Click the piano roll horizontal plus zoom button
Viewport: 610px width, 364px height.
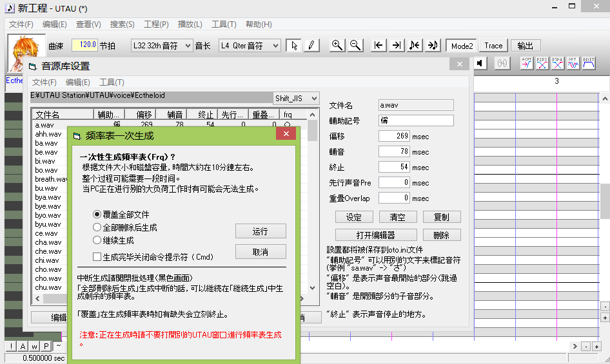596,347
